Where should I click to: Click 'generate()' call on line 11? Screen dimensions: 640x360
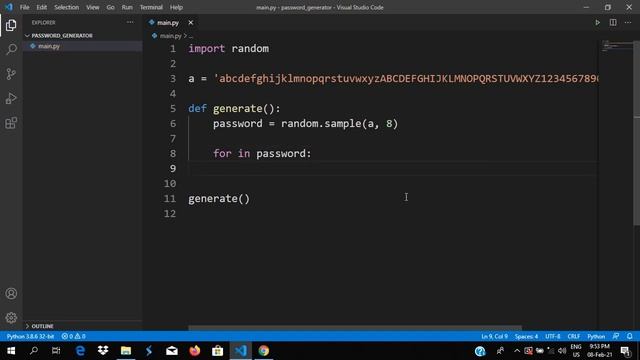point(219,199)
